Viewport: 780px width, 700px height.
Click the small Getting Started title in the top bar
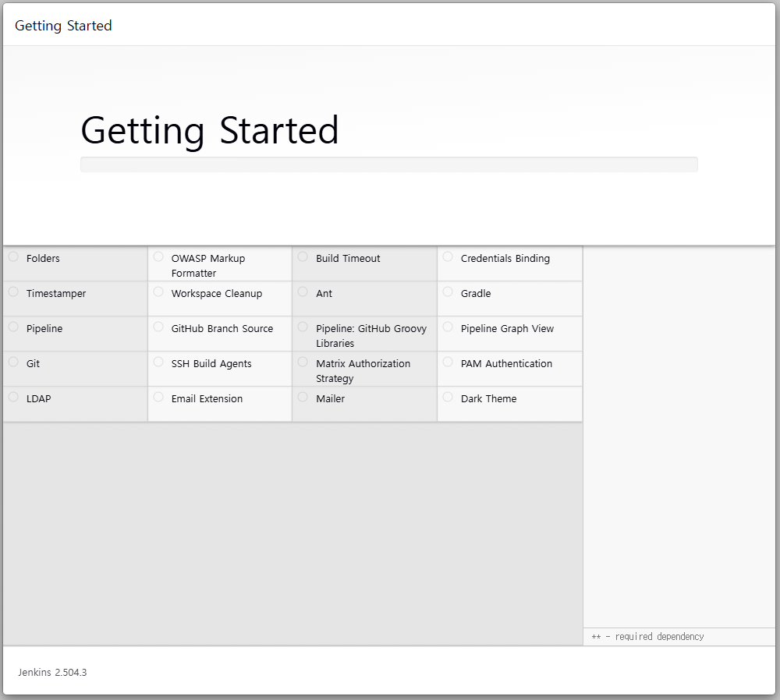63,26
